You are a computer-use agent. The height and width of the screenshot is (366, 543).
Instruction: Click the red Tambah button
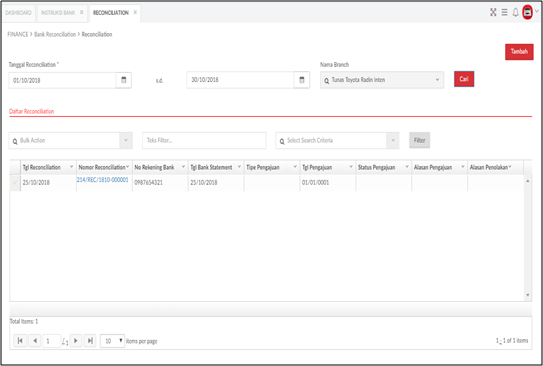coord(519,52)
